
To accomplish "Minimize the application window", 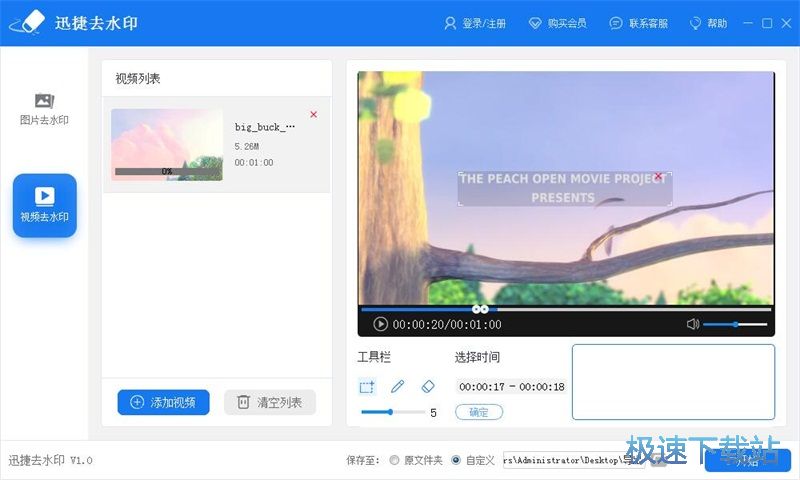I will pos(748,23).
